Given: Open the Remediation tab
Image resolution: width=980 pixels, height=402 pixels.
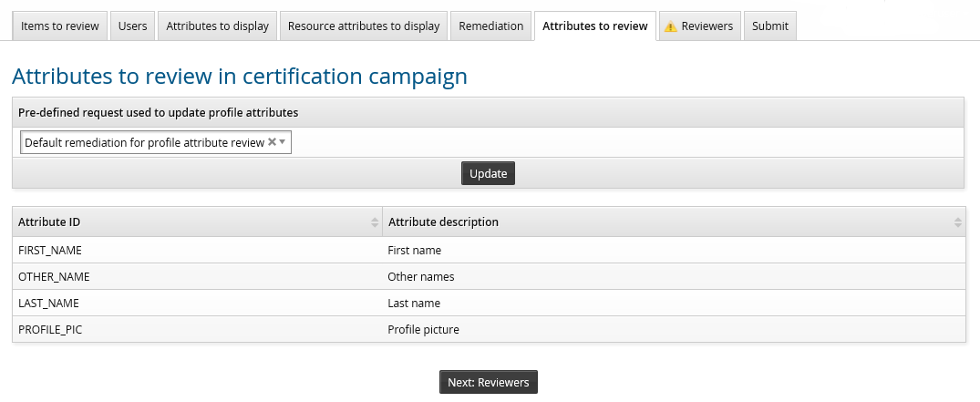Looking at the screenshot, I should click(x=490, y=26).
